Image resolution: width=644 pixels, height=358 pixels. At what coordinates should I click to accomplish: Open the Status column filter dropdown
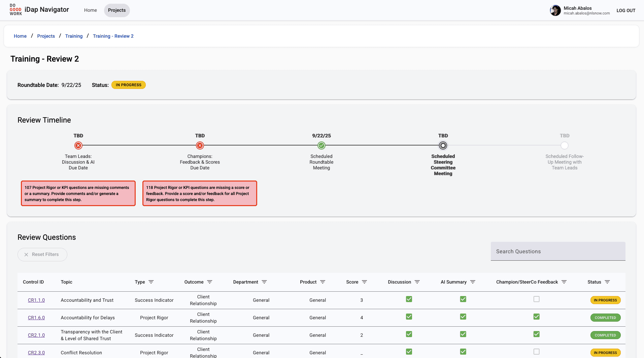click(608, 282)
